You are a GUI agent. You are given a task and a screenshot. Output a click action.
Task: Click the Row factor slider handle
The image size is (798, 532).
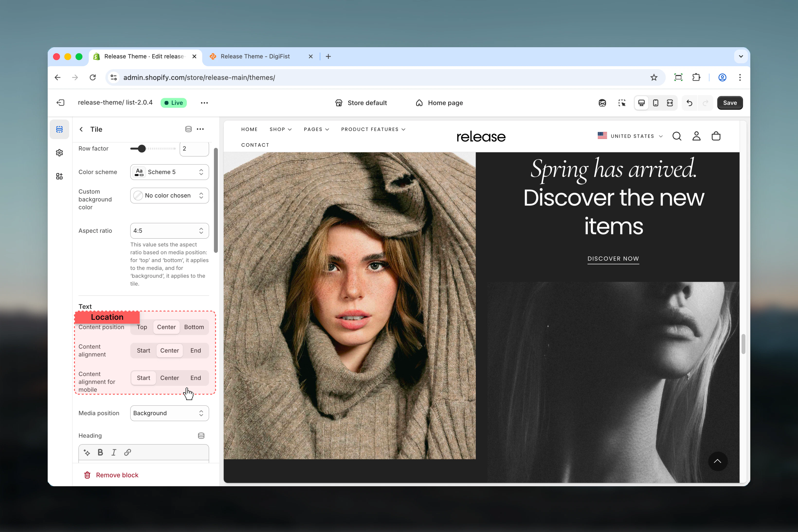tap(142, 149)
